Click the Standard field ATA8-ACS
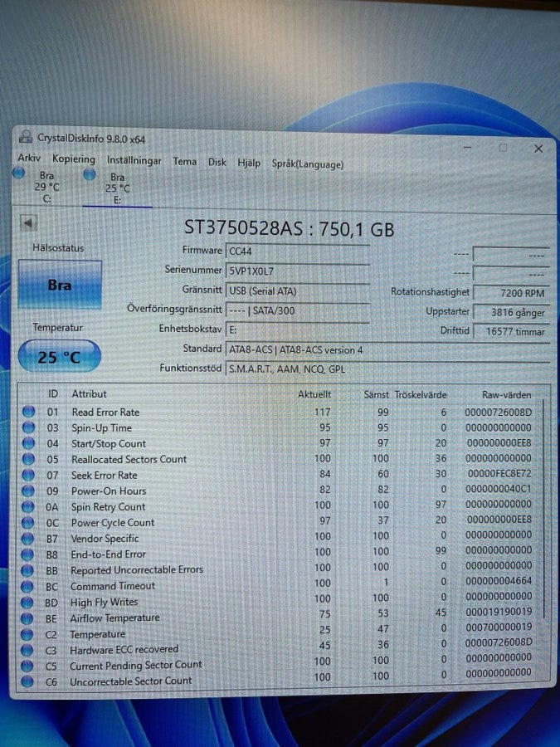Screen dimensions: 560x747 (x=387, y=349)
